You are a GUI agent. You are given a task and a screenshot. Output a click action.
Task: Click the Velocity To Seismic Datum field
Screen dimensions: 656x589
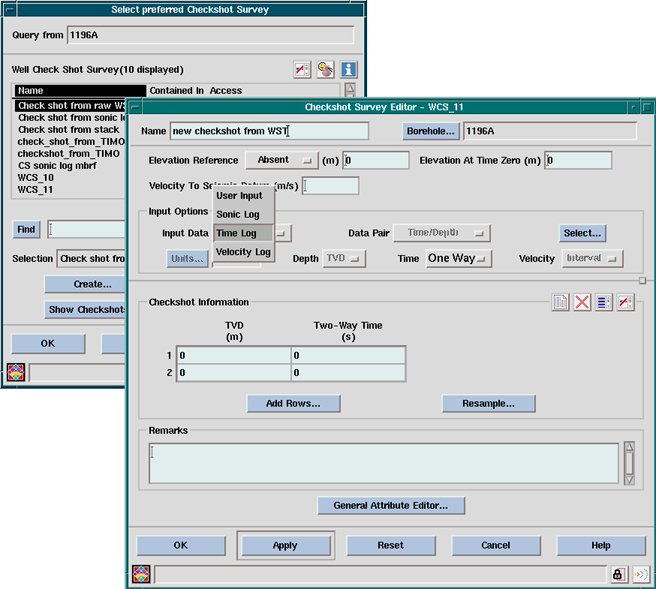(331, 186)
